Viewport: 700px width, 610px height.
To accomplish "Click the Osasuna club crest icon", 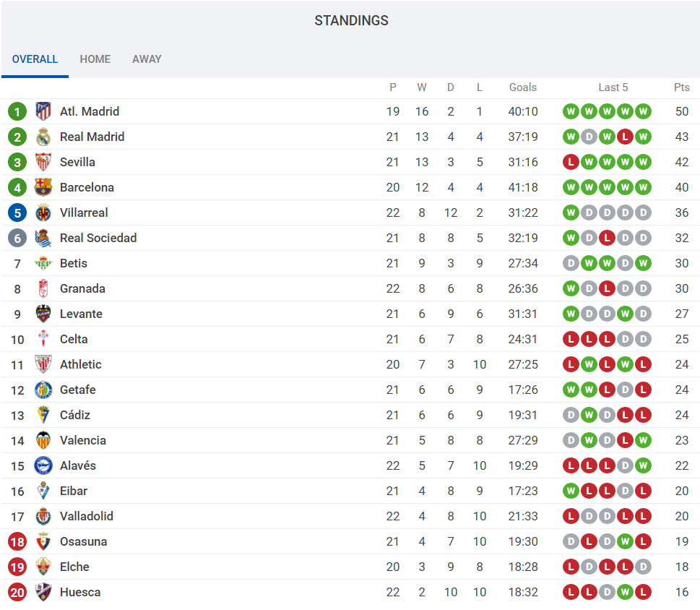I will 43,541.
